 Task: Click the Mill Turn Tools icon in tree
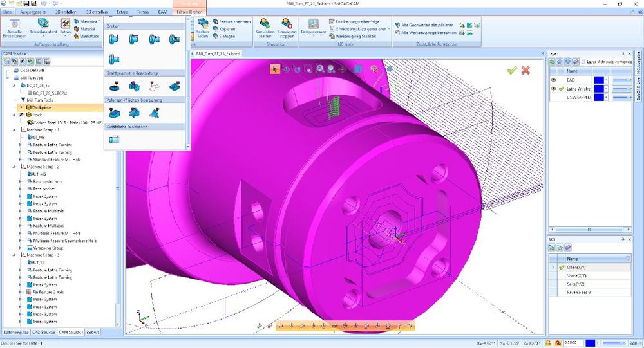pyautogui.click(x=23, y=100)
